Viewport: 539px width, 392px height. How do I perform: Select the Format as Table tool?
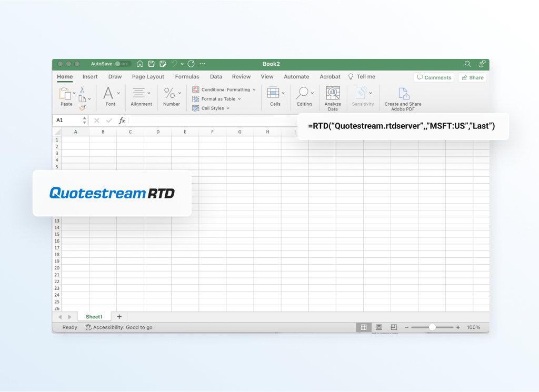click(x=217, y=98)
